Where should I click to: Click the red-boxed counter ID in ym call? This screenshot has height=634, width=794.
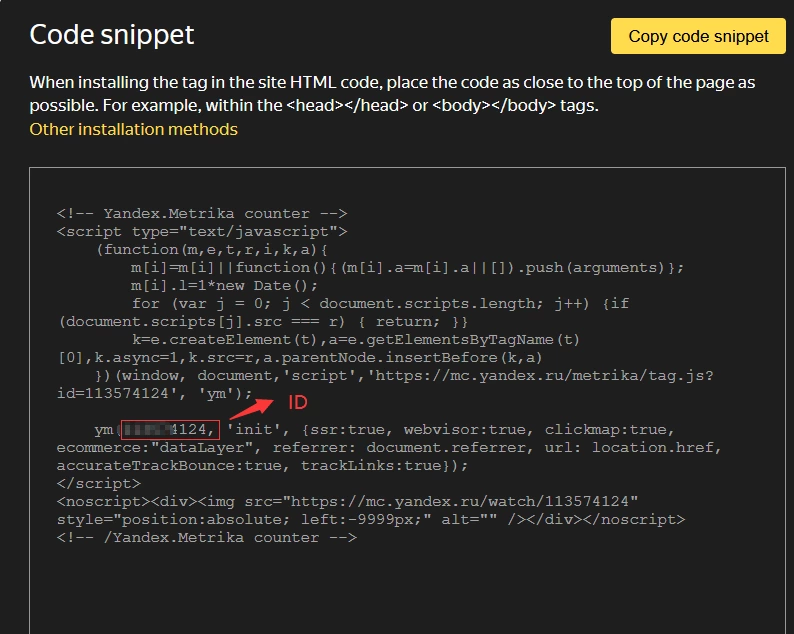(170, 429)
